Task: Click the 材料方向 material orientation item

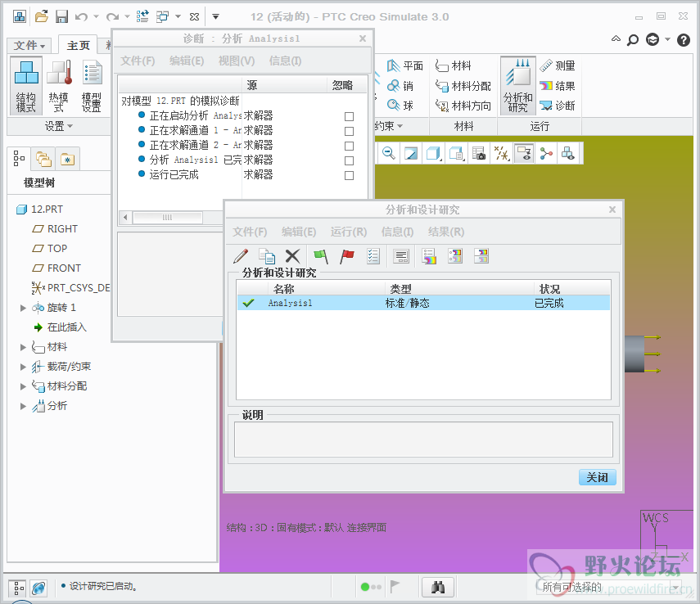Action: point(463,106)
